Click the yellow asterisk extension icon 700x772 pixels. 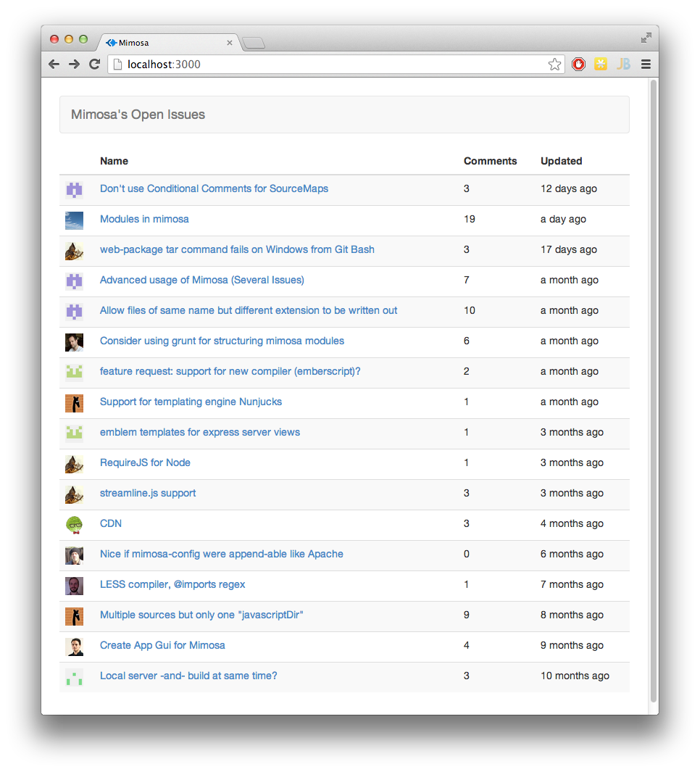coord(601,64)
